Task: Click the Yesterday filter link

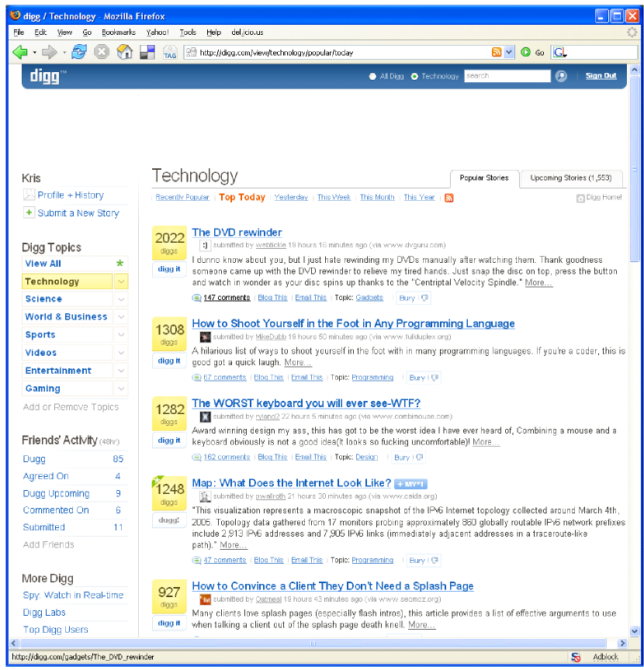Action: pyautogui.click(x=291, y=198)
